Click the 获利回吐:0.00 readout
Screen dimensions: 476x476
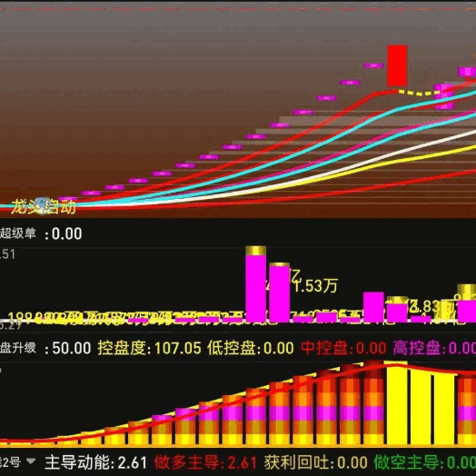point(316,462)
